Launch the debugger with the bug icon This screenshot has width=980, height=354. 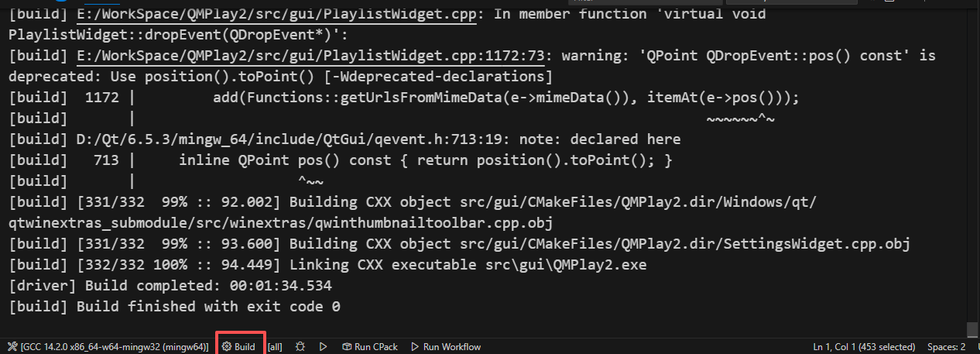[300, 347]
